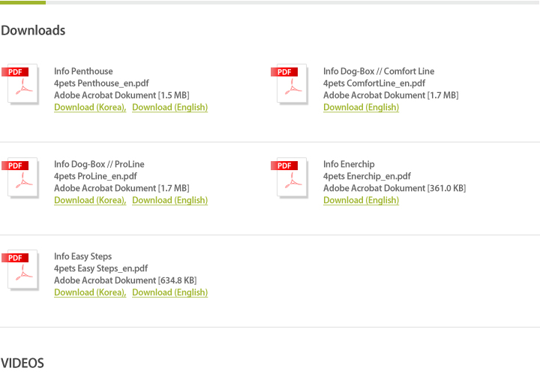Click the PDF icon for Info Enerchip
The width and height of the screenshot is (540, 392).
(290, 177)
